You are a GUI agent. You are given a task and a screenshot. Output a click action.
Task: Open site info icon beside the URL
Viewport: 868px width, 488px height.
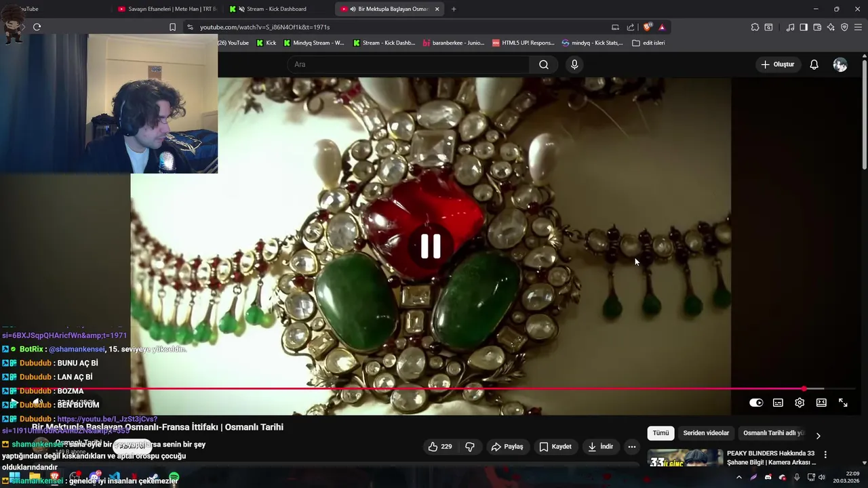(190, 27)
